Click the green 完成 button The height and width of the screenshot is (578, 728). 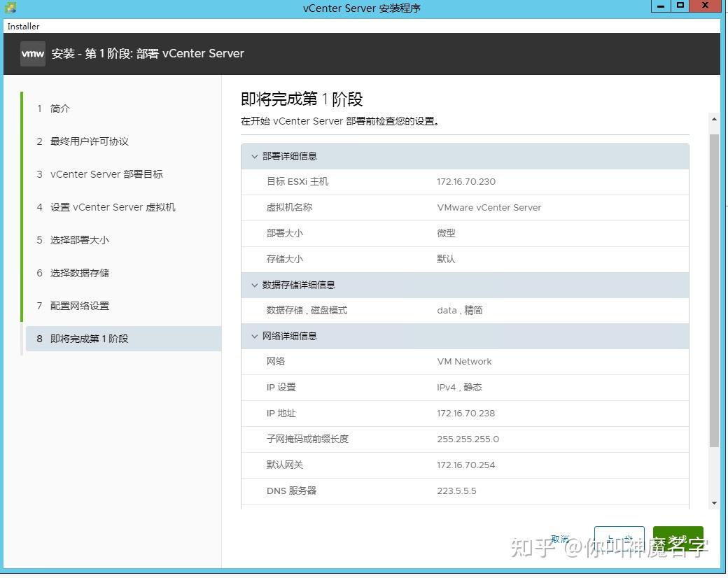678,539
